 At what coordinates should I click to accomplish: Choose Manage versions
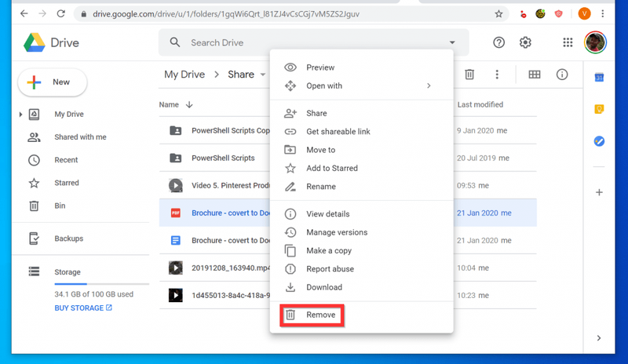(362, 232)
